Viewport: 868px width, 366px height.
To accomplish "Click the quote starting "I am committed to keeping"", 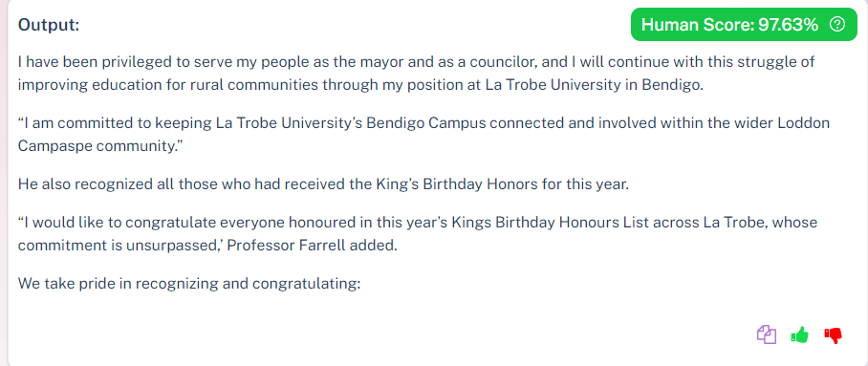I will coord(424,134).
